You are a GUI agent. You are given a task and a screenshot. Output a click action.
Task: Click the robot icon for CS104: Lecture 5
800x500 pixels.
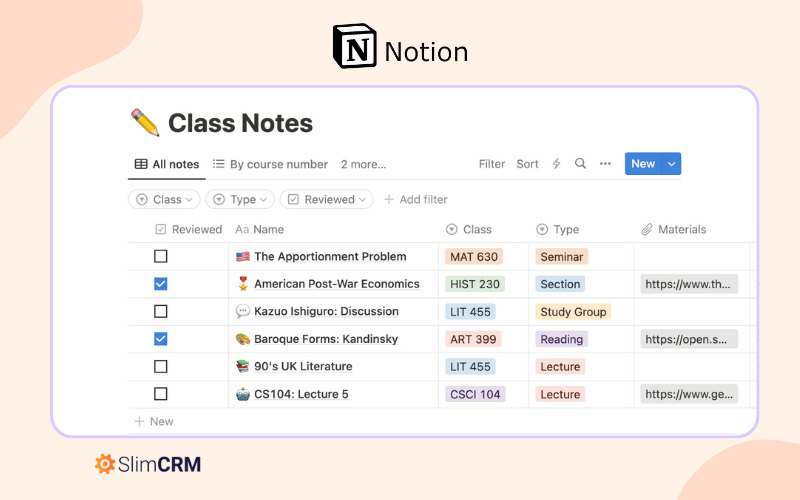coord(243,394)
